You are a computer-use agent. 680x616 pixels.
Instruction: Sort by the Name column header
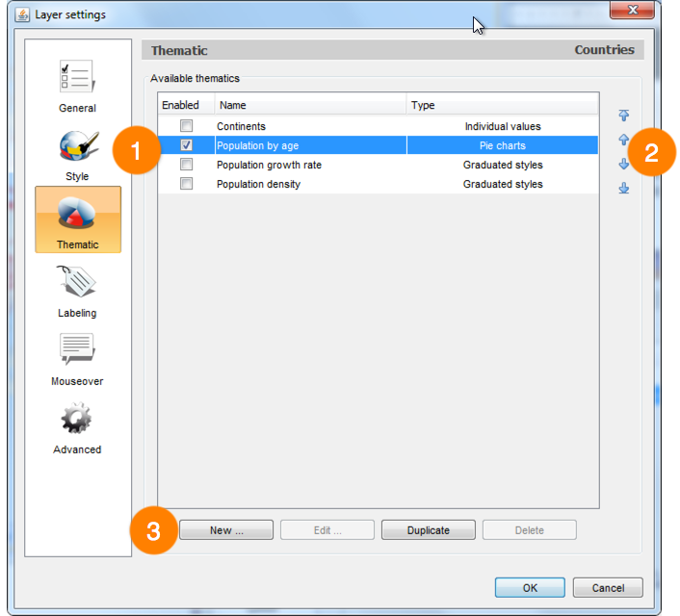310,105
